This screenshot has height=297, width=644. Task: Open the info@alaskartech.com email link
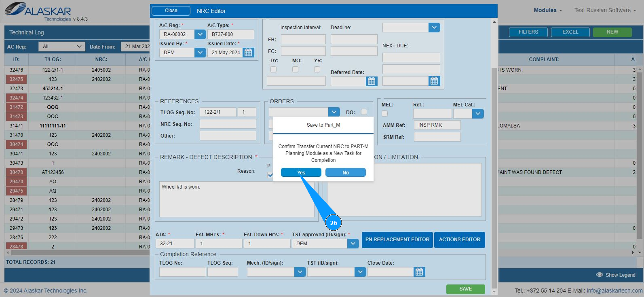click(614, 291)
